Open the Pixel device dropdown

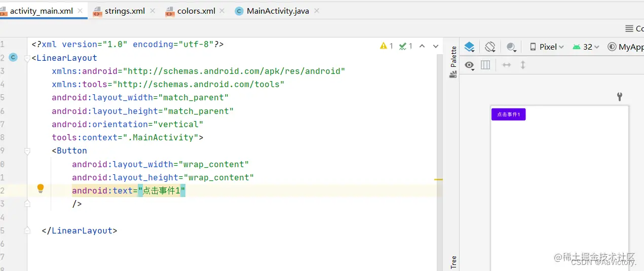coord(547,47)
